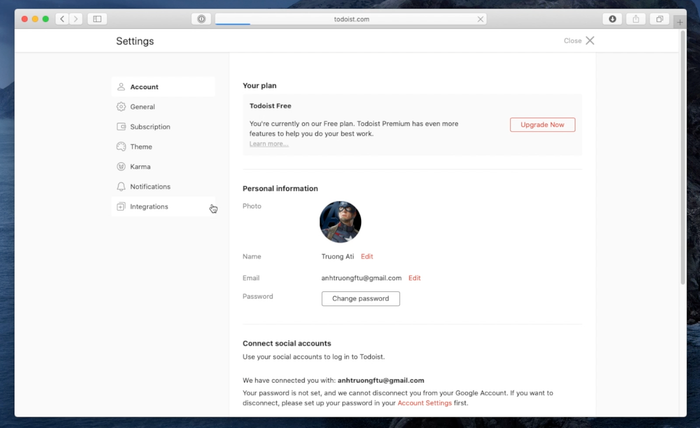Go forward in Safari toolbar
The width and height of the screenshot is (700, 428).
click(75, 19)
